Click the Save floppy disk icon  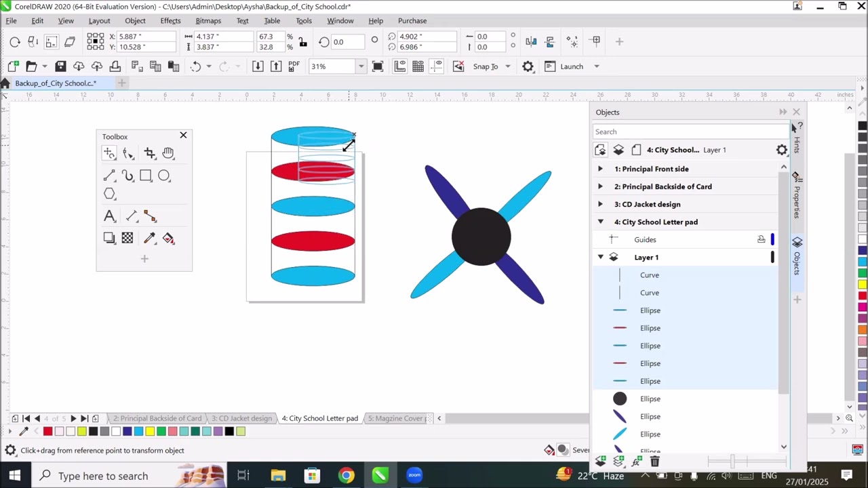click(x=60, y=66)
